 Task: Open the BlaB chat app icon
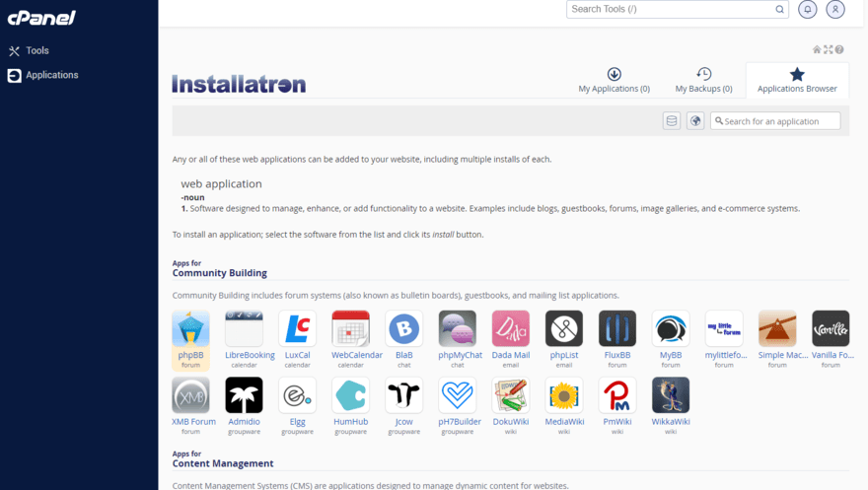404,328
